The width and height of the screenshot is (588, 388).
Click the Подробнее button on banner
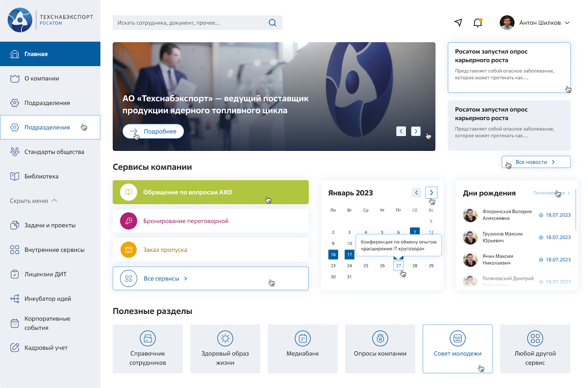pyautogui.click(x=153, y=131)
